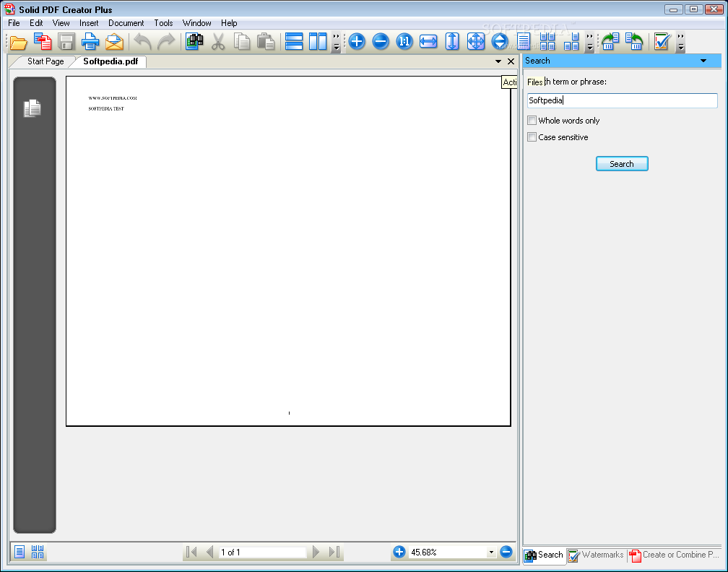
Task: Open the Document menu
Action: [126, 23]
